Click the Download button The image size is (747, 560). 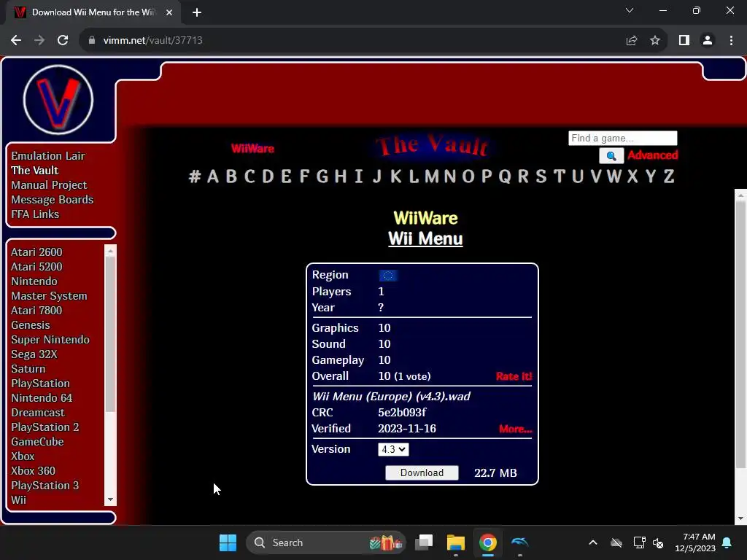pyautogui.click(x=422, y=472)
